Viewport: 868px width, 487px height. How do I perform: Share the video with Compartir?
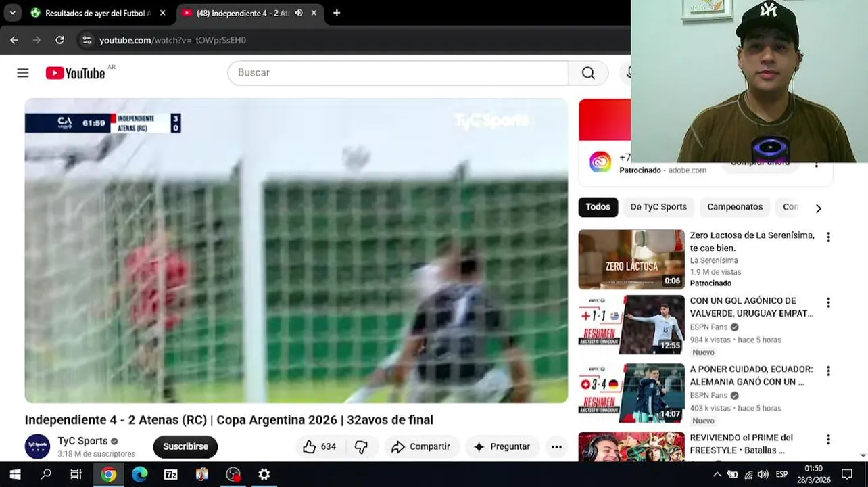421,446
